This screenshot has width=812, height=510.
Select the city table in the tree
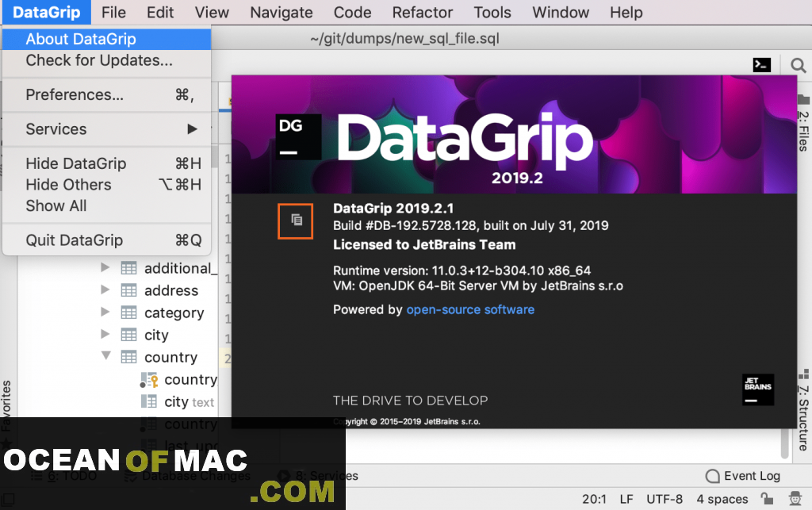coord(156,336)
